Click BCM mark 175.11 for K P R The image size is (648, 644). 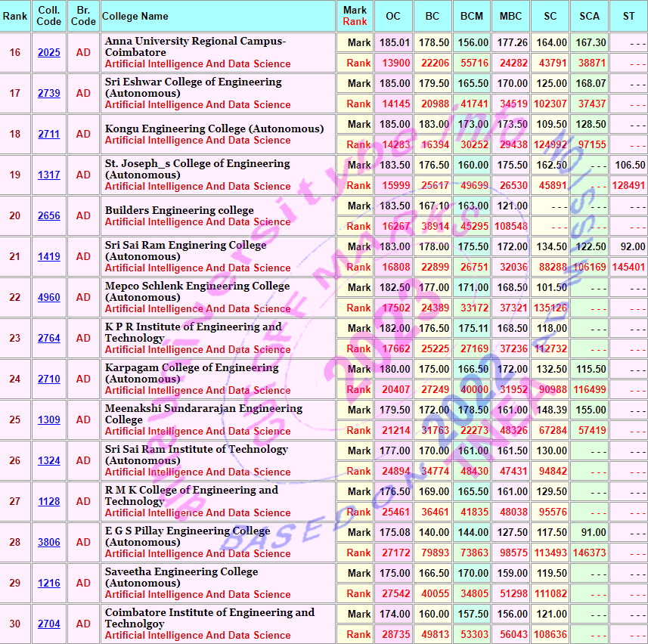point(473,328)
